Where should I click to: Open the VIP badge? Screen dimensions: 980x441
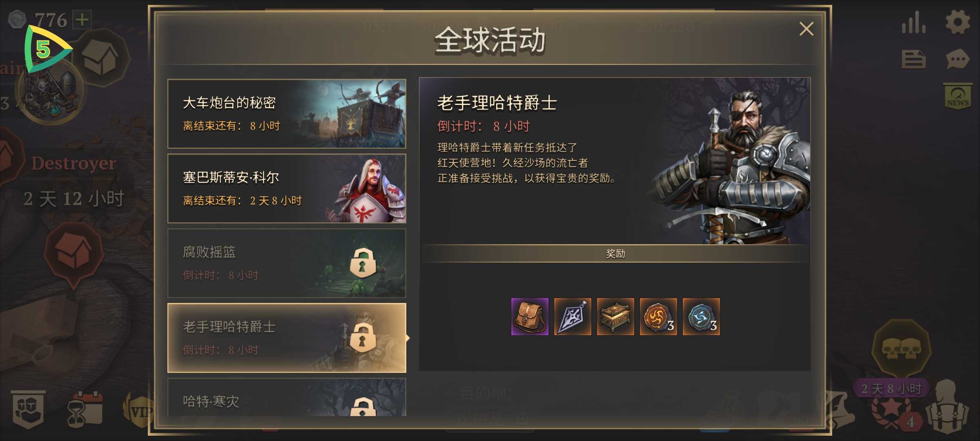click(x=139, y=411)
